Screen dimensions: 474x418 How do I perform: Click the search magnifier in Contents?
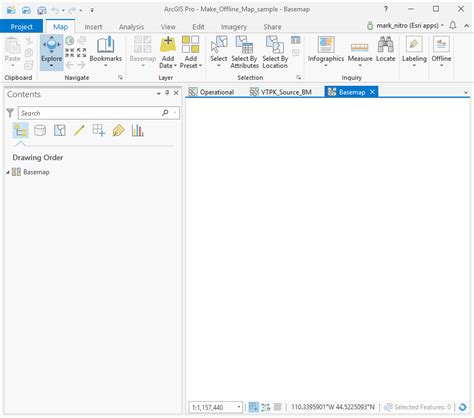pyautogui.click(x=165, y=113)
